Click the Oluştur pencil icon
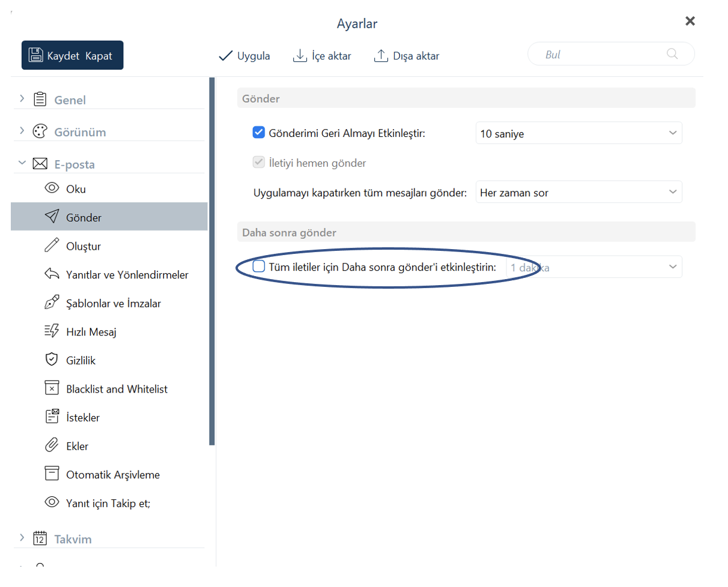This screenshot has height=587, width=728. [52, 245]
